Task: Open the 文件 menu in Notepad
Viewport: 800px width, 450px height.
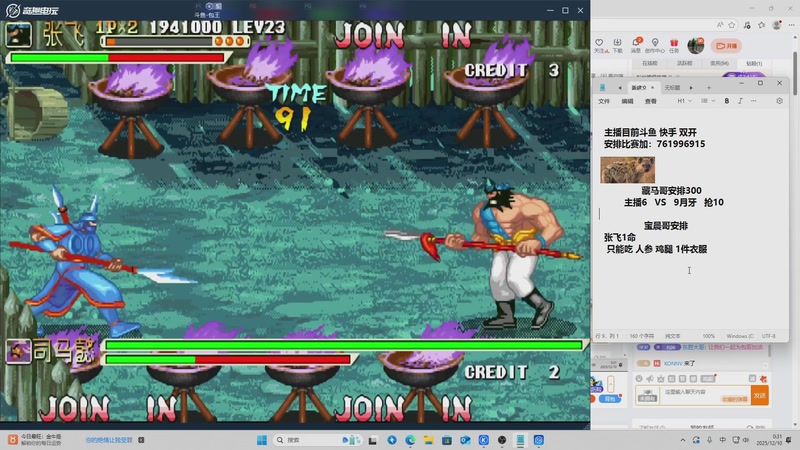Action: coord(604,101)
